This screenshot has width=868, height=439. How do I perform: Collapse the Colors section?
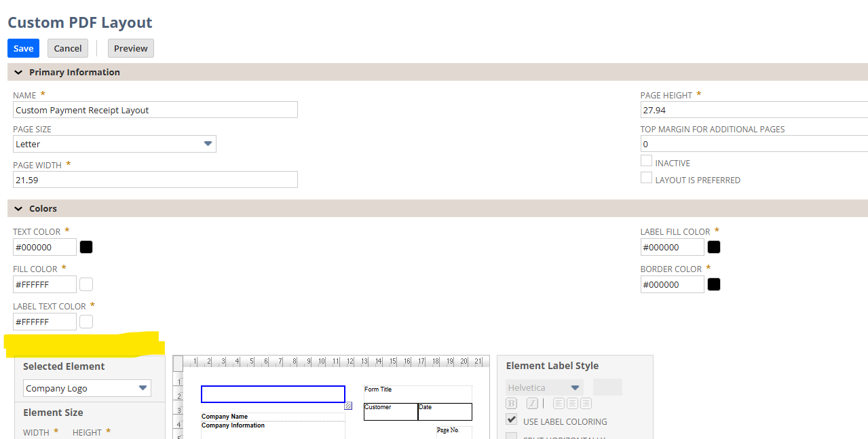tap(18, 208)
